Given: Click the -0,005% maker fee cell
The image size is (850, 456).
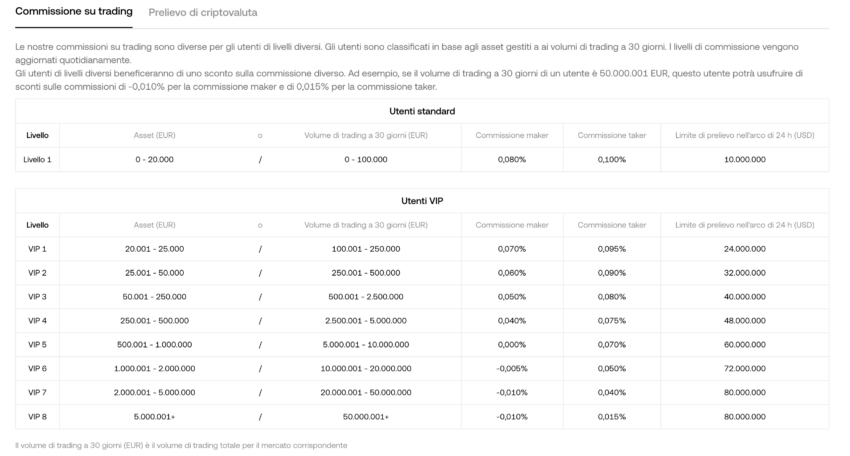Looking at the screenshot, I should coord(512,368).
